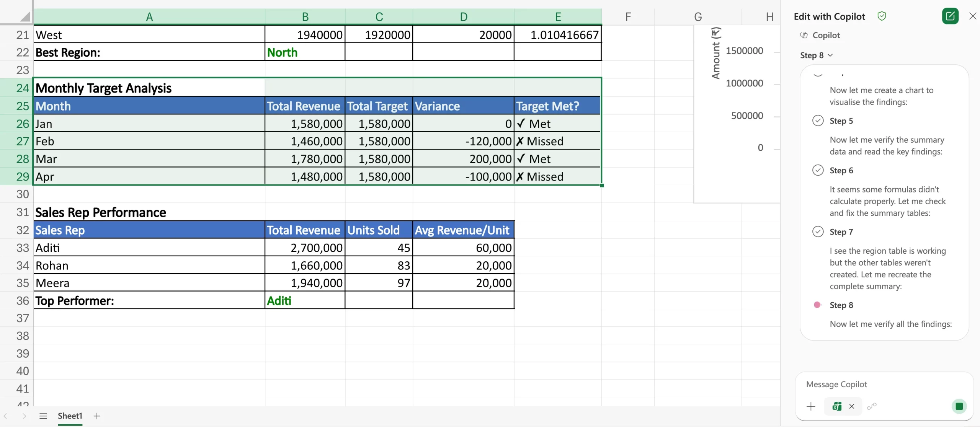Screen dimensions: 980x427
Task: Click the navigate-forward arrow near sheet tabs
Action: pyautogui.click(x=24, y=416)
